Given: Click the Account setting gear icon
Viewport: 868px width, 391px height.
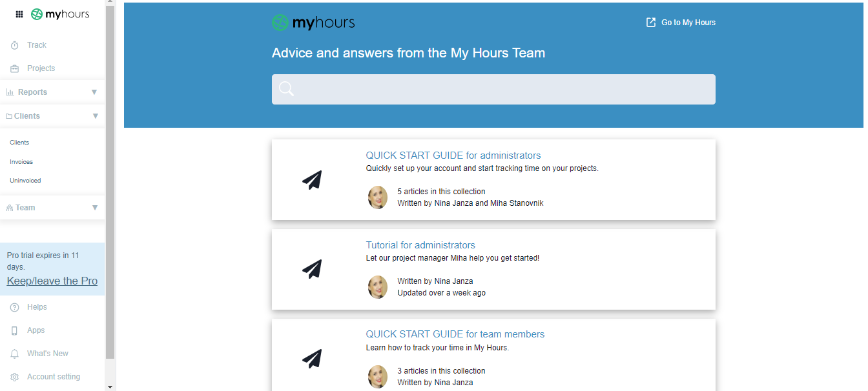Looking at the screenshot, I should pyautogui.click(x=14, y=377).
